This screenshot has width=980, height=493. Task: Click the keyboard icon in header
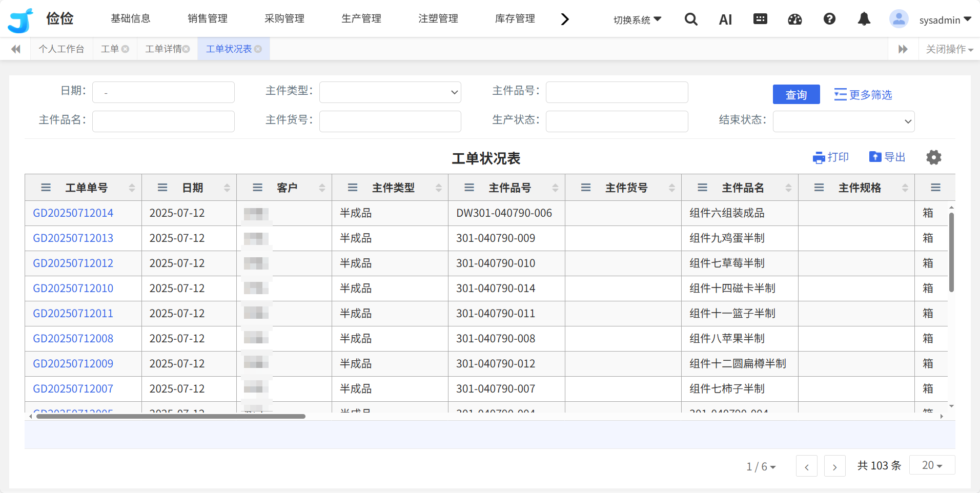[x=760, y=19]
